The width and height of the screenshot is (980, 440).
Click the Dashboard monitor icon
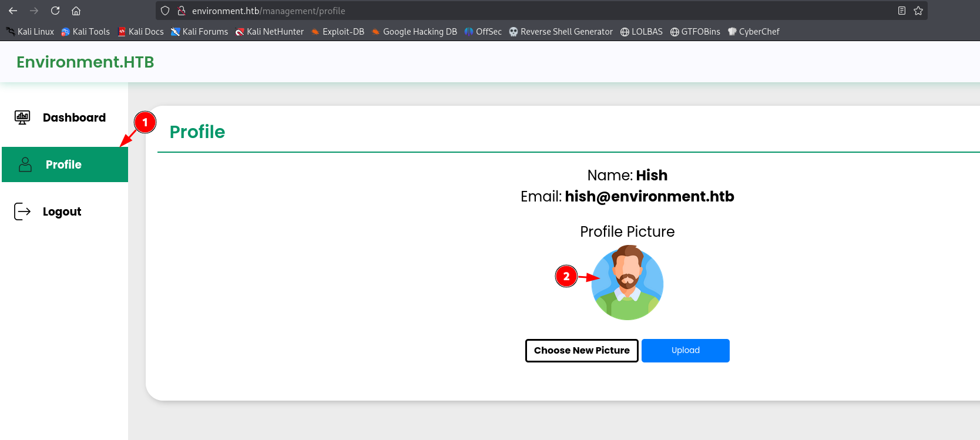point(22,117)
